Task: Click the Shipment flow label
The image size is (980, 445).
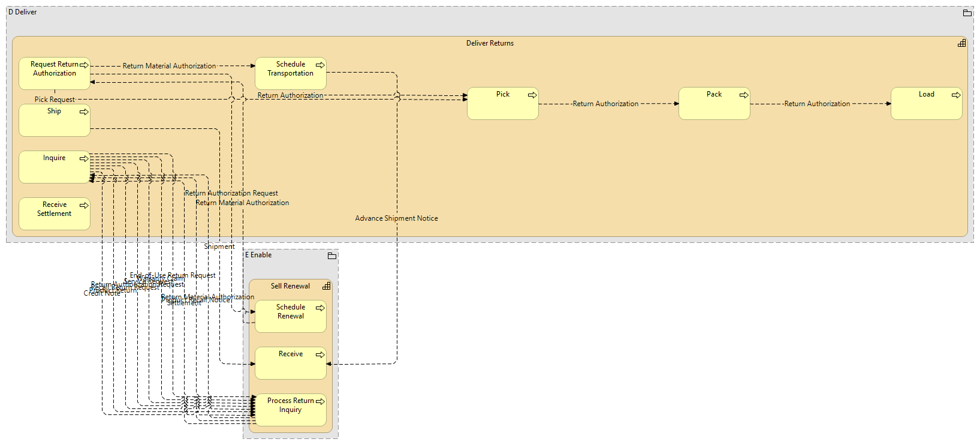Action: [219, 246]
